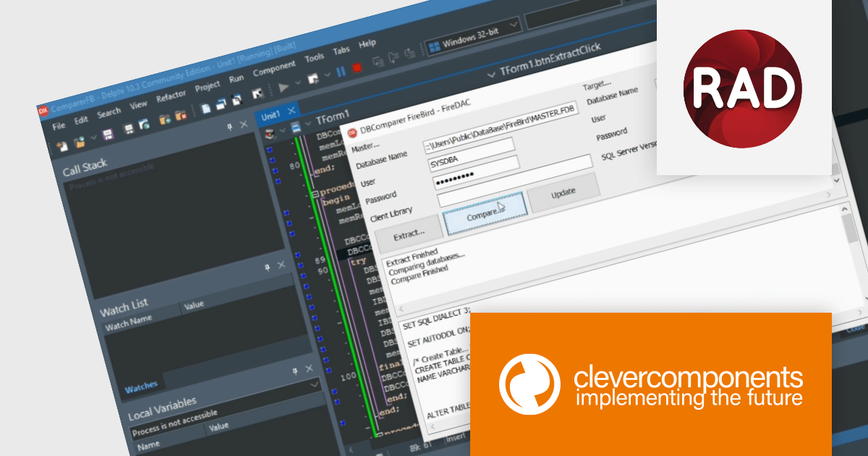Click the Extract button in DBComparer
868x456 pixels.
coord(407,233)
